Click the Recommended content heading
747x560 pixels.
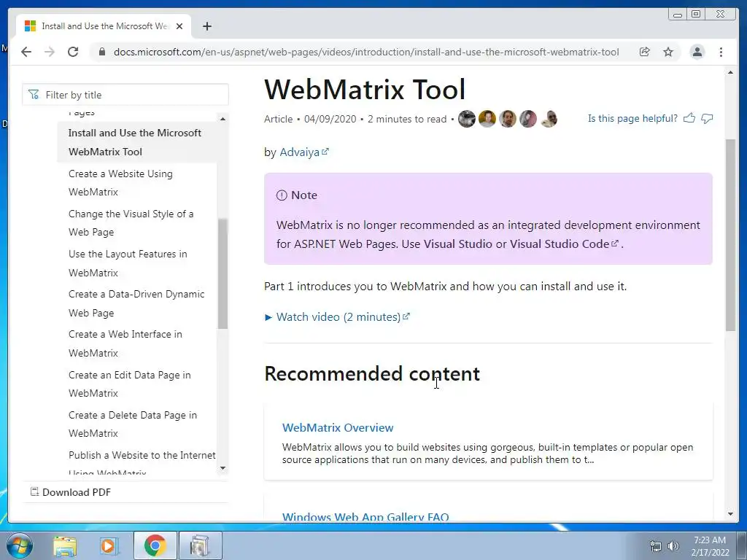tap(372, 374)
